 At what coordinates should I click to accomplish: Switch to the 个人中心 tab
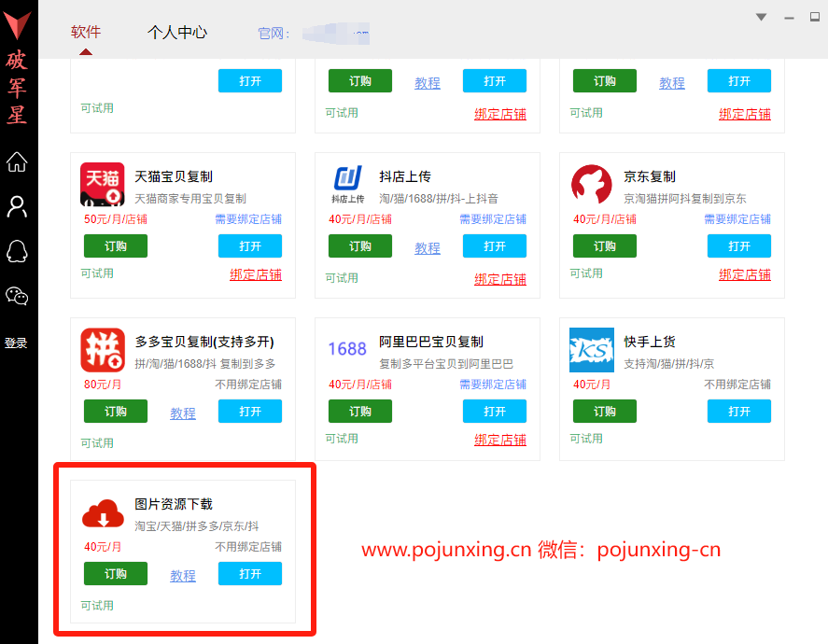(177, 32)
